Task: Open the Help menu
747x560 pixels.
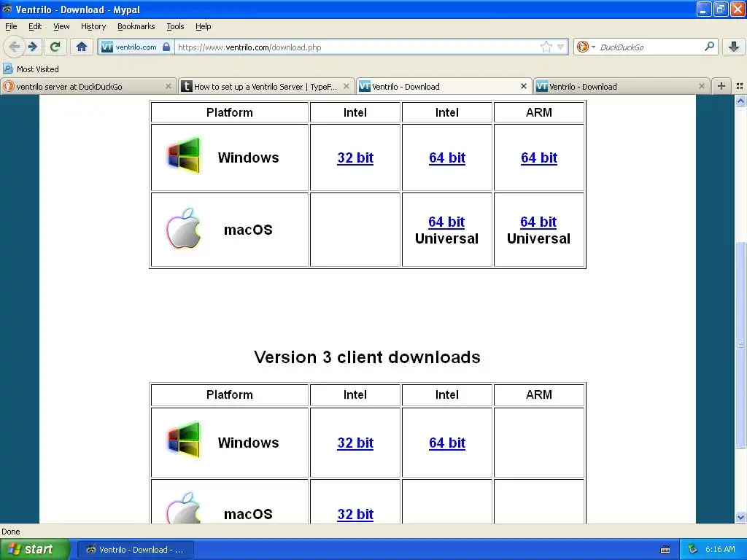Action: [x=203, y=26]
